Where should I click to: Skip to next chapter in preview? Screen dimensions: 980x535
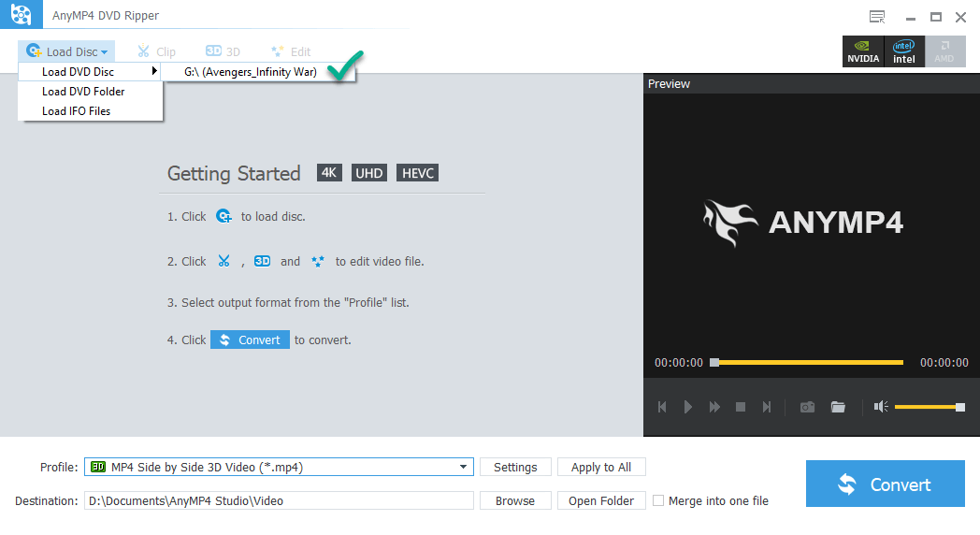point(767,407)
